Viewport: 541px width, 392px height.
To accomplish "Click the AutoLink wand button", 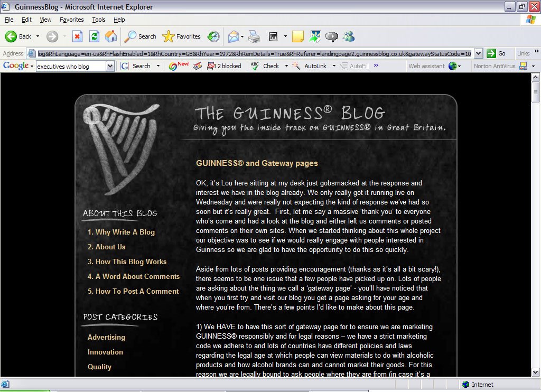I will 310,66.
